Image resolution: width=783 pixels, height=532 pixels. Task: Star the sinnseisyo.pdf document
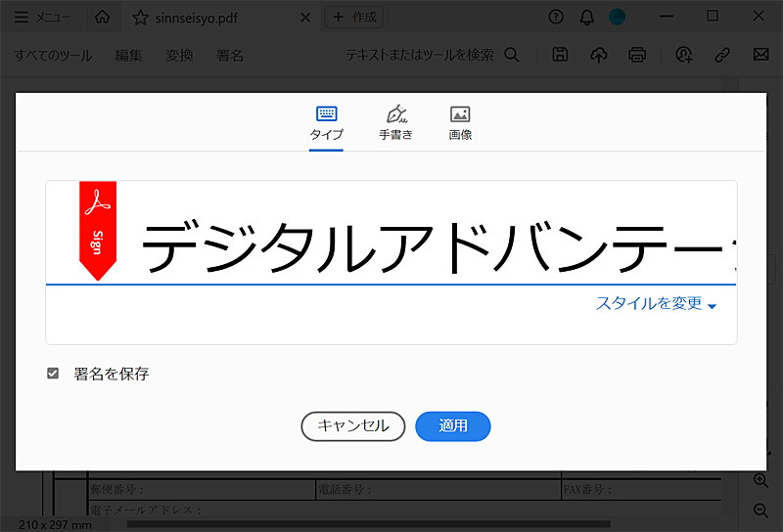point(141,18)
